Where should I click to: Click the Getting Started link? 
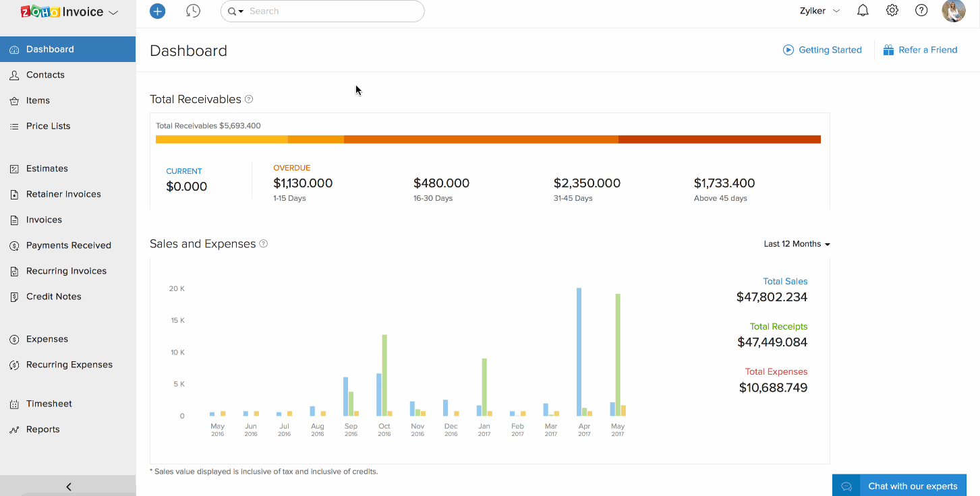tap(822, 50)
